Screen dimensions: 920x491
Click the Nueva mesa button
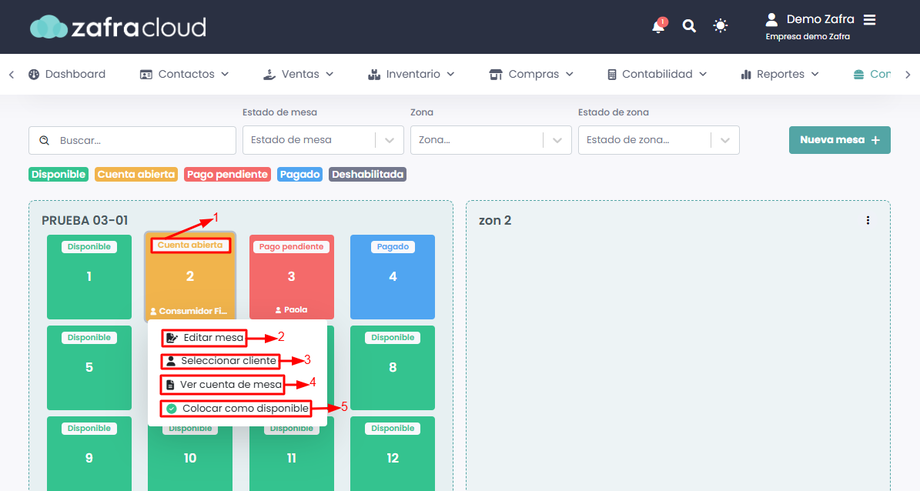tap(840, 140)
